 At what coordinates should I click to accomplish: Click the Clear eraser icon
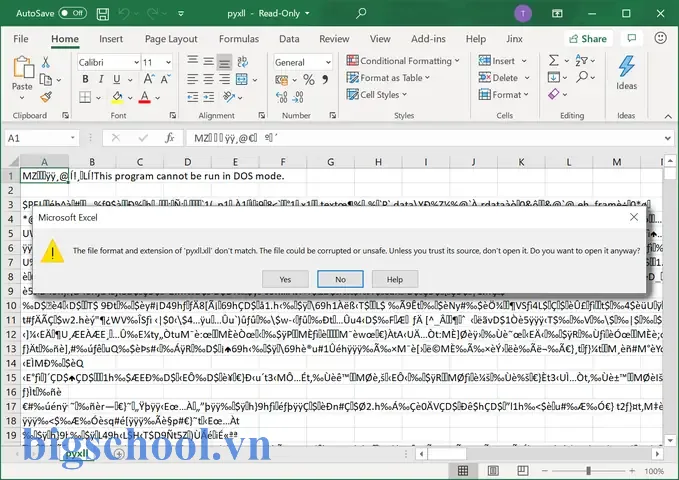pyautogui.click(x=553, y=94)
